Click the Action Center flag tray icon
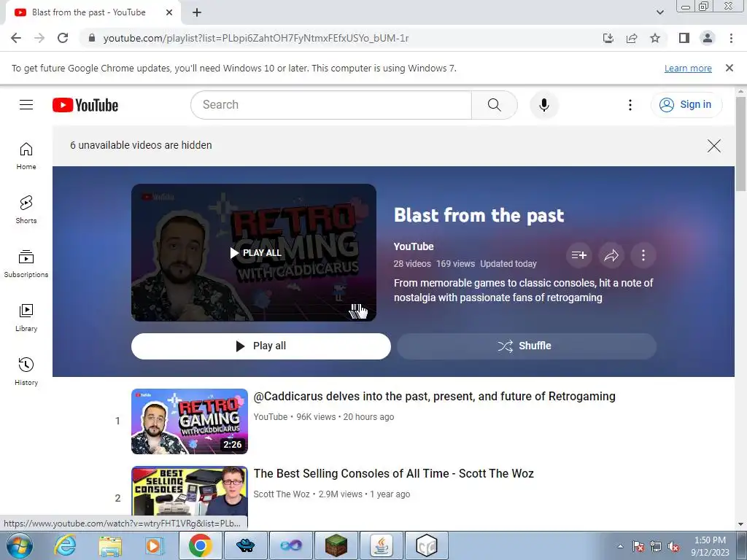This screenshot has height=560, width=747. (x=638, y=546)
